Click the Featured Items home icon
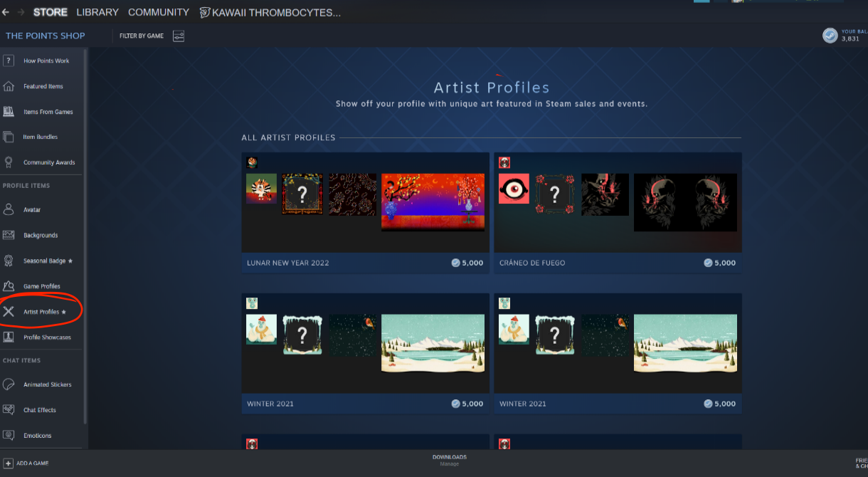This screenshot has width=868, height=477. 9,86
